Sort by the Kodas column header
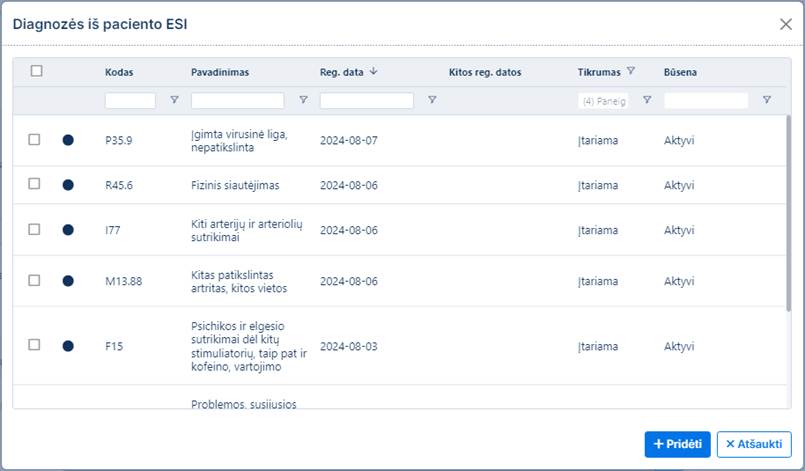 (x=119, y=72)
